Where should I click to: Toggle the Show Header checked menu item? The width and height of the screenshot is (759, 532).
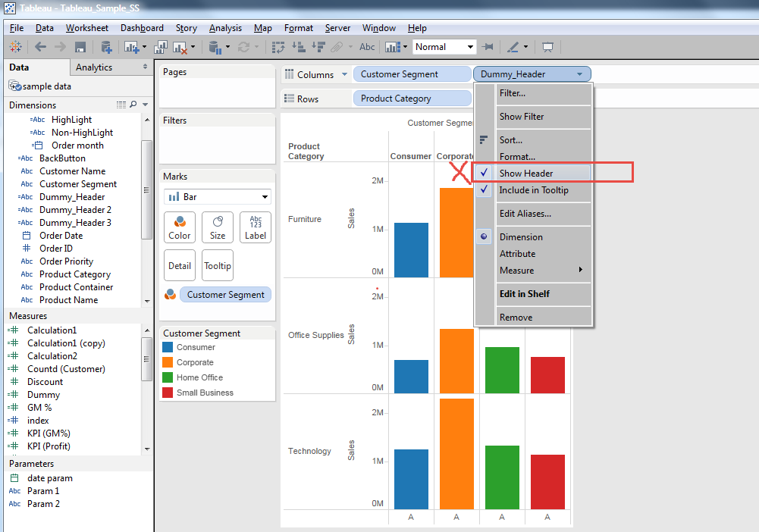pyautogui.click(x=533, y=173)
